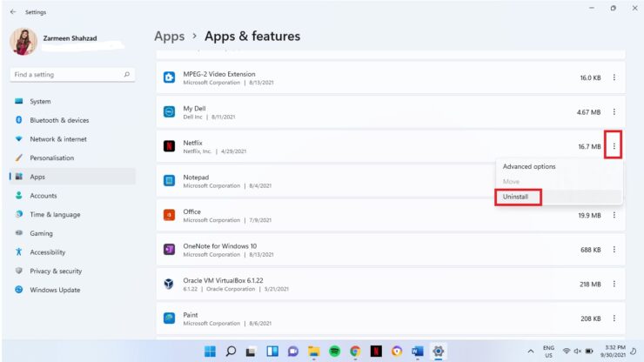Open the Windows Start button
Viewport: 644px width, 362px height.
click(x=210, y=352)
